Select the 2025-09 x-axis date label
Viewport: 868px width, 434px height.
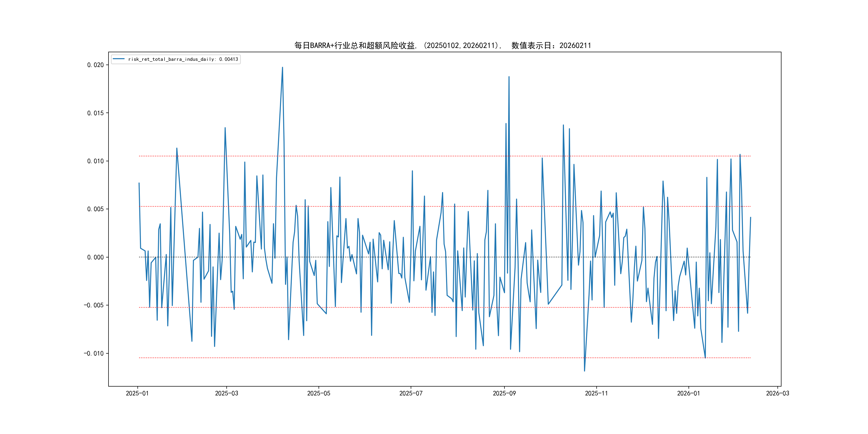[504, 394]
